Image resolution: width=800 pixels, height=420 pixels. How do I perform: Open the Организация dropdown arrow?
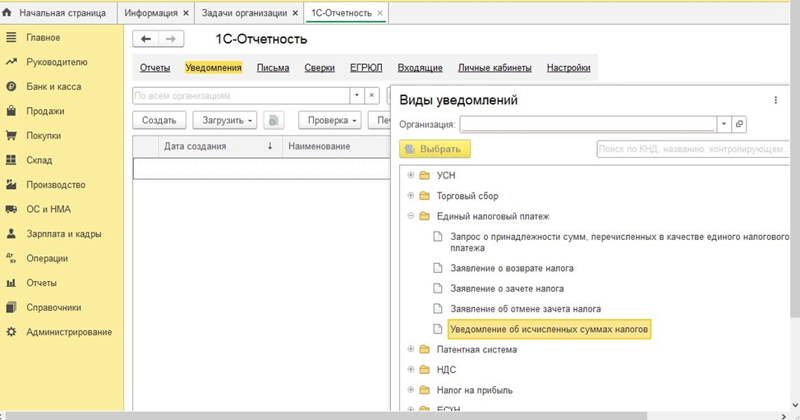724,124
